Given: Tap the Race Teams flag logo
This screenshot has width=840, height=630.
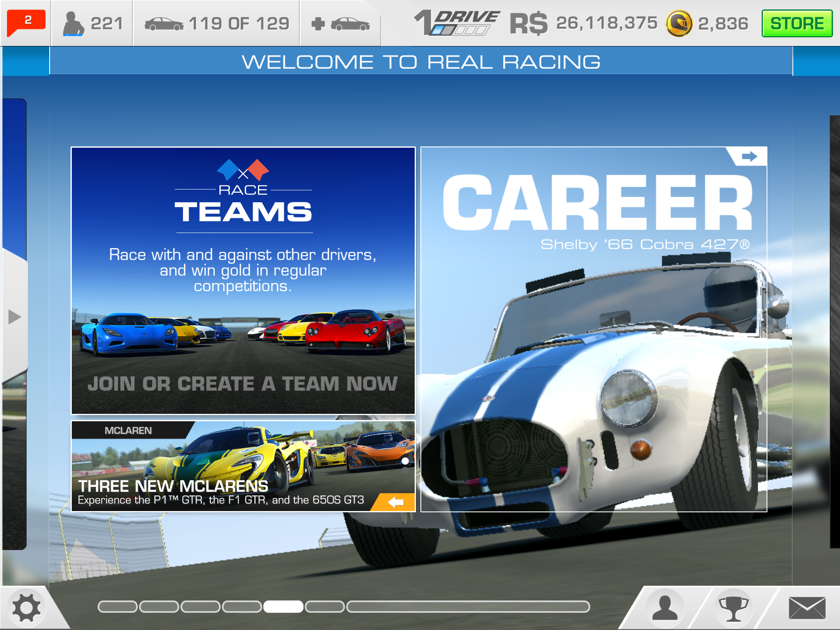Looking at the screenshot, I should [243, 170].
